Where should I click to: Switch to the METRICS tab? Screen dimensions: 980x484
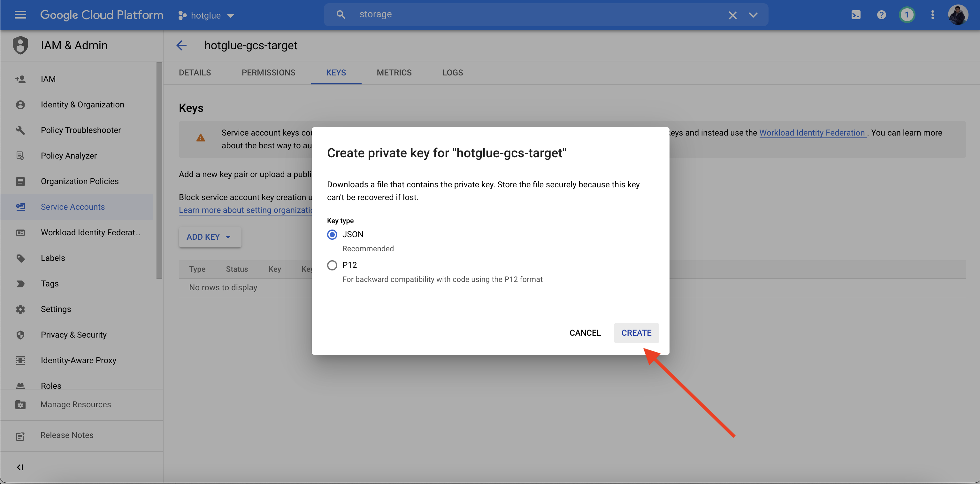click(x=394, y=72)
